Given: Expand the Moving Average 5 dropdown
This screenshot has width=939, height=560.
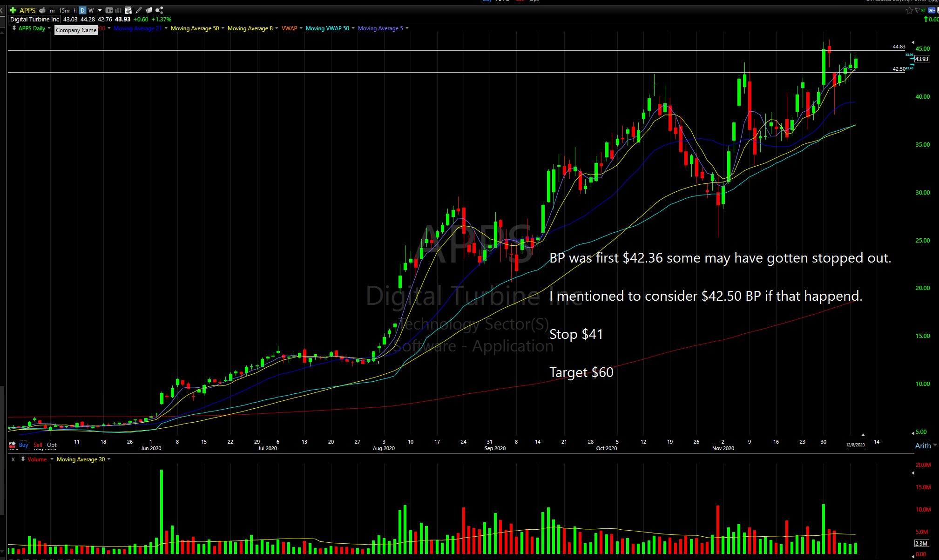Looking at the screenshot, I should tap(407, 28).
